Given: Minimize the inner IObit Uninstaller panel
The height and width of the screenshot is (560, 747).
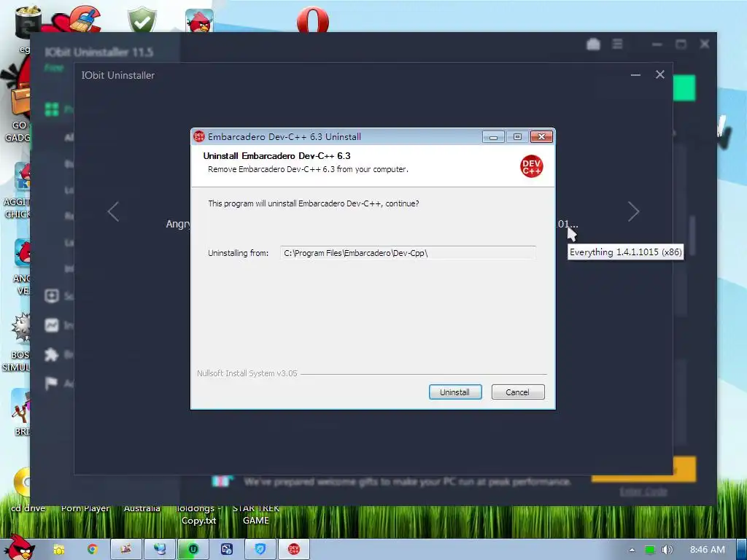Looking at the screenshot, I should pos(635,75).
